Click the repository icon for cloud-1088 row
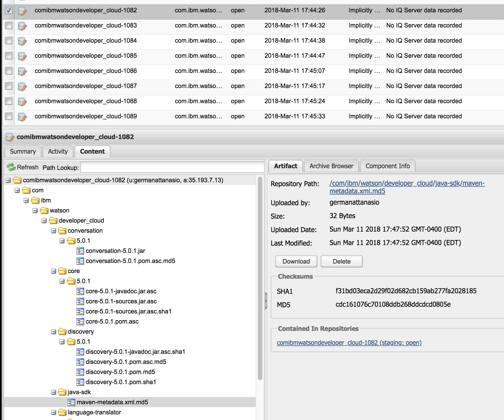This screenshot has width=504, height=420. tap(22, 101)
